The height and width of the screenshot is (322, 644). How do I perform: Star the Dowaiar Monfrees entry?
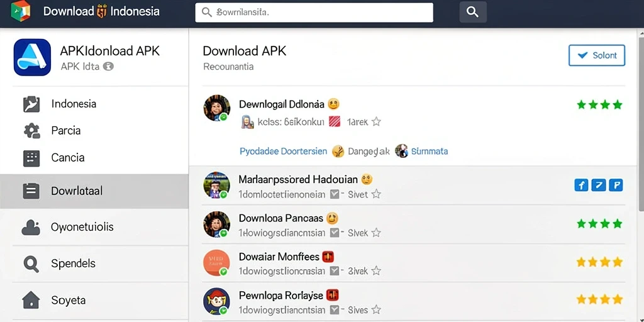tap(376, 271)
